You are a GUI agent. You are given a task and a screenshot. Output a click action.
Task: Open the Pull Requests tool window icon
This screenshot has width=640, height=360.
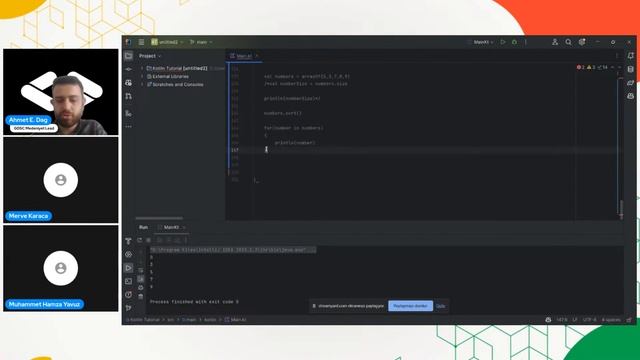point(129,96)
